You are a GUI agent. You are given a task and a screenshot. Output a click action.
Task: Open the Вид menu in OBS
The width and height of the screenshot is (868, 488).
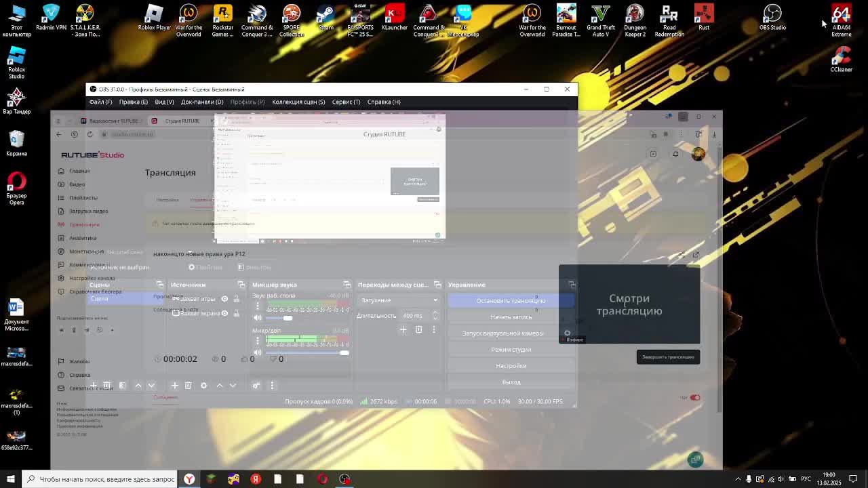click(164, 102)
